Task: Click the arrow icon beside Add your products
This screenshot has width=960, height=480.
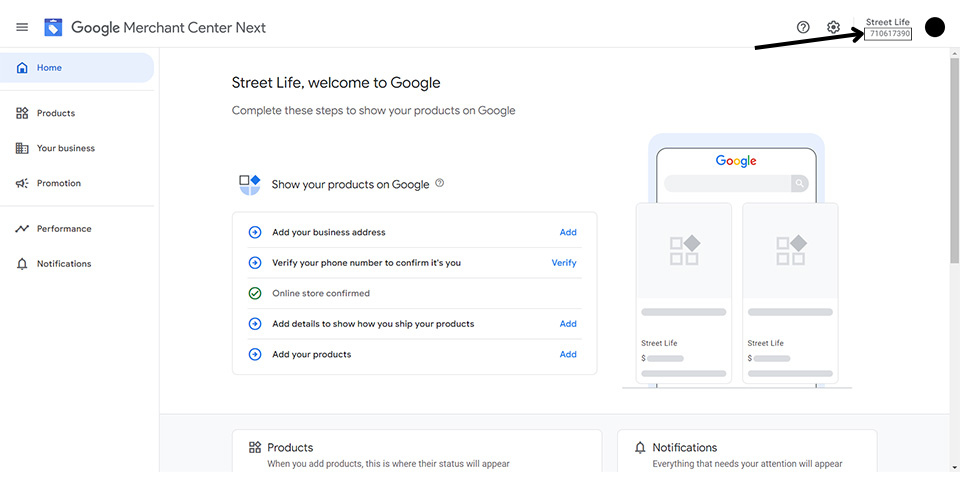Action: point(255,354)
